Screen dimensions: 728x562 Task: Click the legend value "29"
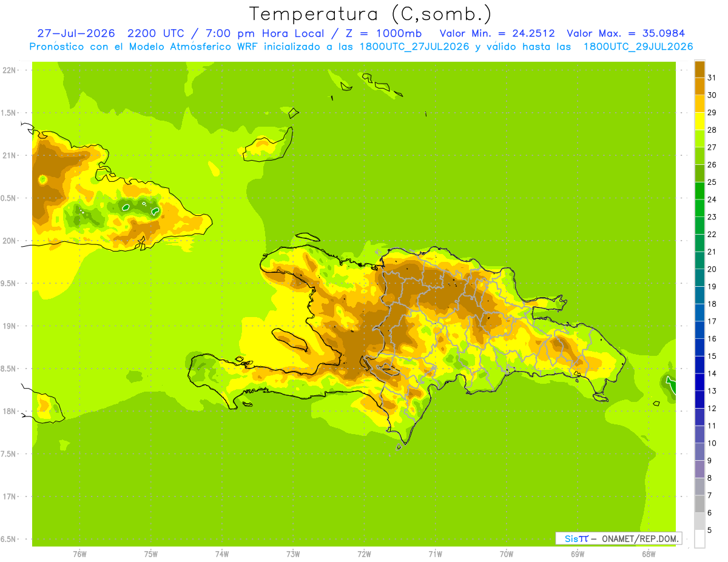pyautogui.click(x=712, y=112)
